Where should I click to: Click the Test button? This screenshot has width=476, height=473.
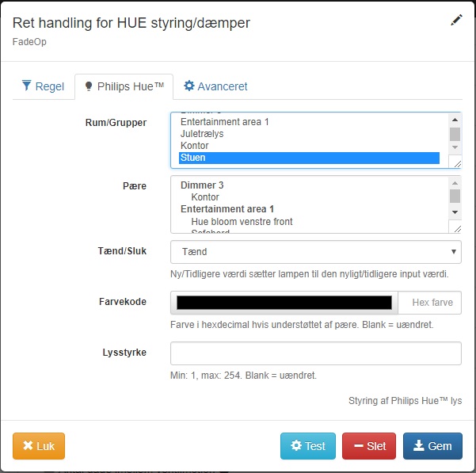tap(307, 446)
